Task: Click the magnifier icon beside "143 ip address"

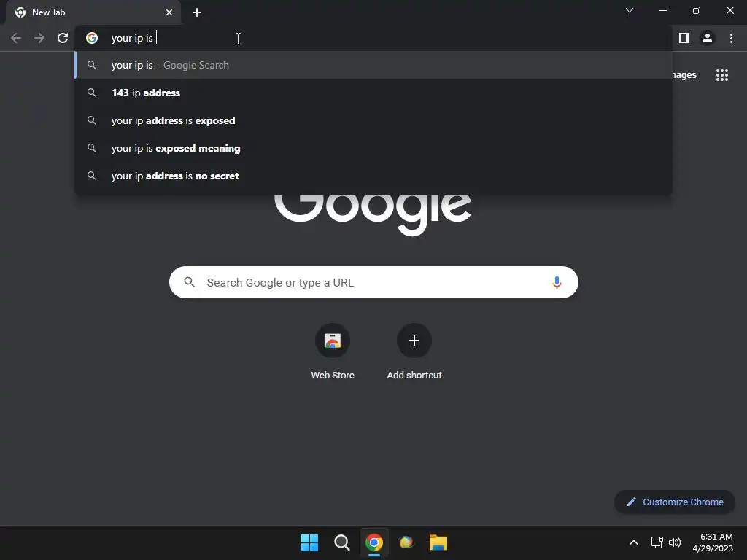Action: click(92, 93)
